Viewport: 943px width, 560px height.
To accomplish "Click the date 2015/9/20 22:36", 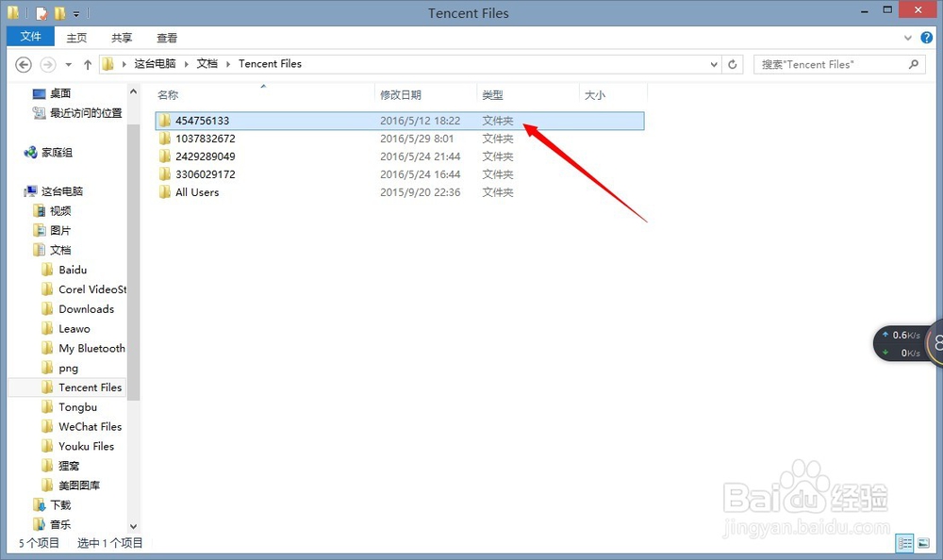I will coord(421,192).
